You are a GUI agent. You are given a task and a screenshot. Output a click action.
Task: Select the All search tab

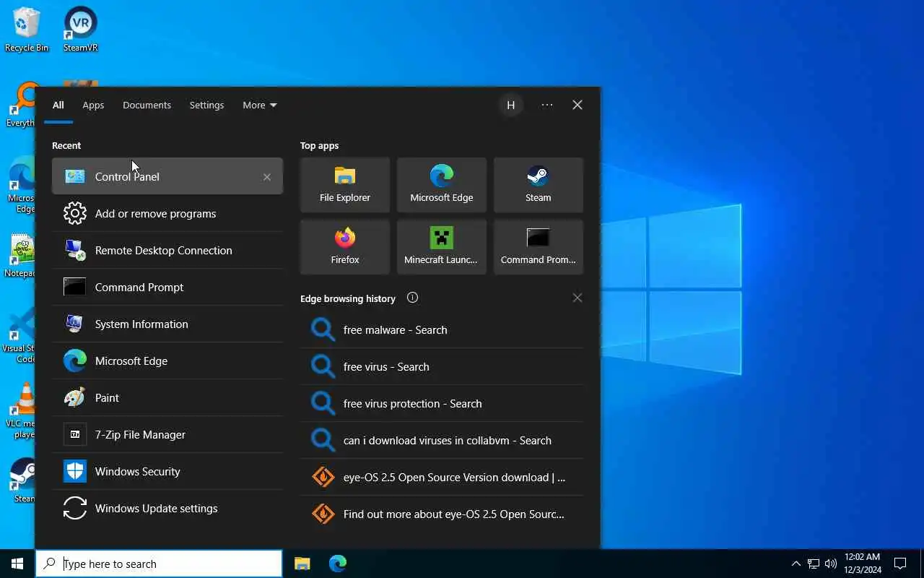(58, 105)
